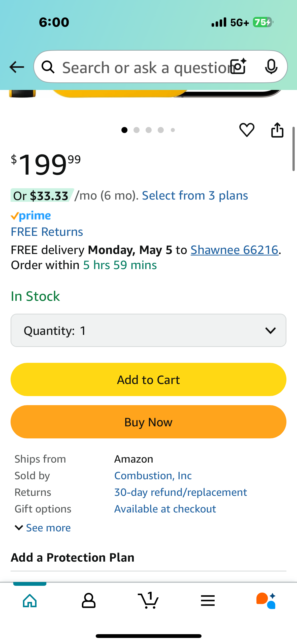
Task: Open Rufus AI assistant icon
Action: tap(266, 601)
